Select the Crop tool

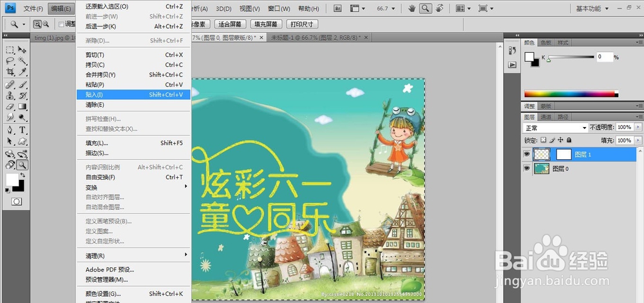click(10, 72)
